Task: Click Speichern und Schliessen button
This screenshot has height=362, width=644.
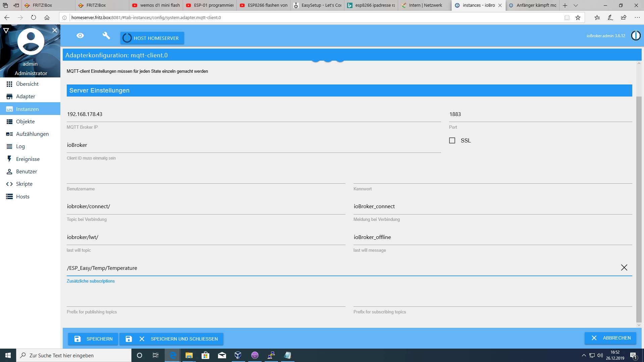Action: [x=172, y=339]
